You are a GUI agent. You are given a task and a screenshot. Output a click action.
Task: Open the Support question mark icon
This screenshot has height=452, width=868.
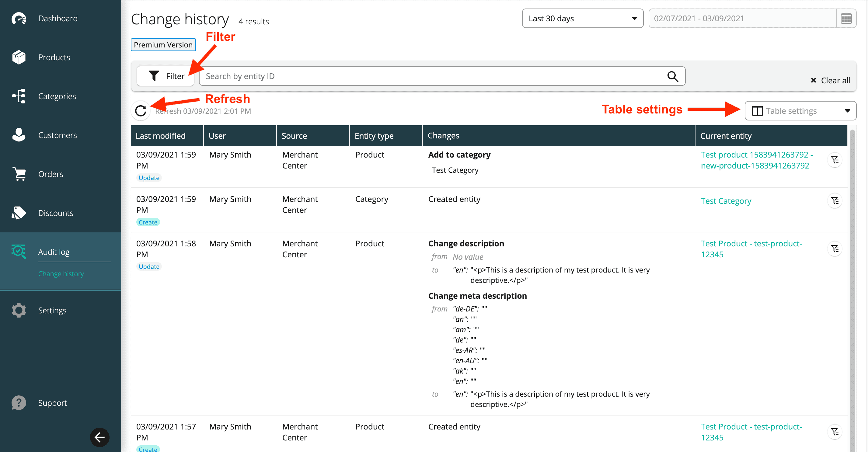[19, 403]
